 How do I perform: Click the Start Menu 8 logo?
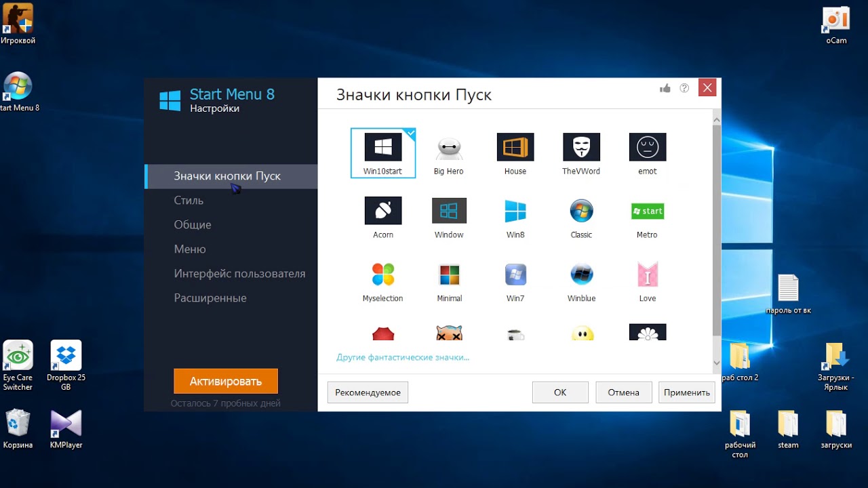(170, 101)
